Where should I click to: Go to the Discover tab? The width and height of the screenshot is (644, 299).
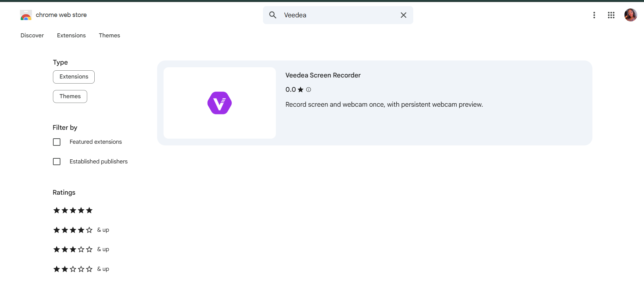click(x=32, y=35)
